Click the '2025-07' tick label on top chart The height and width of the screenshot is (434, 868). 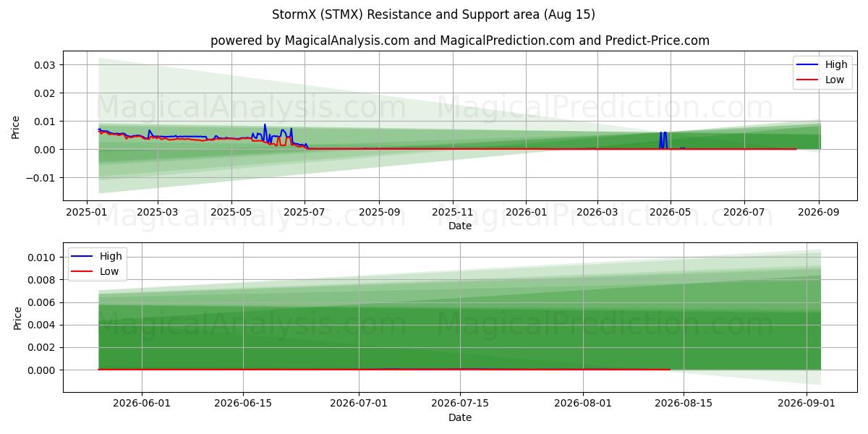pyautogui.click(x=305, y=212)
